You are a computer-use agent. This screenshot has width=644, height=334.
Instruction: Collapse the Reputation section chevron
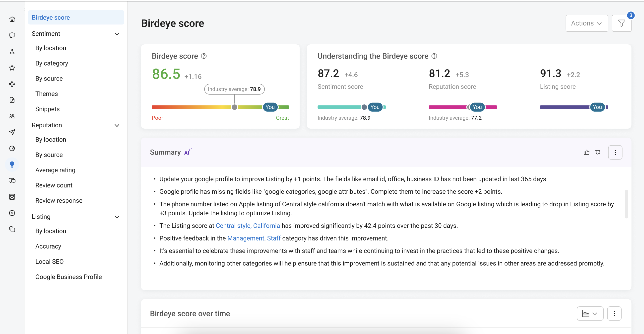pyautogui.click(x=117, y=125)
